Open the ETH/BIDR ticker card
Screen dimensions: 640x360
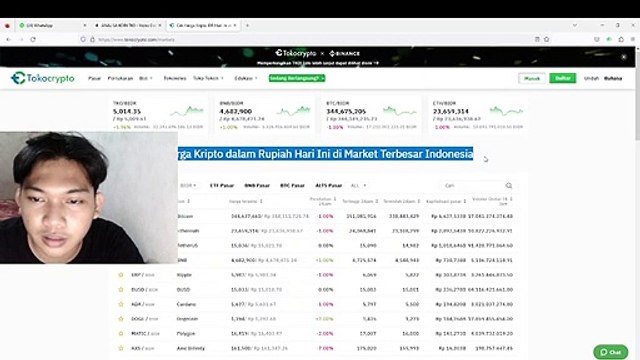click(478, 116)
